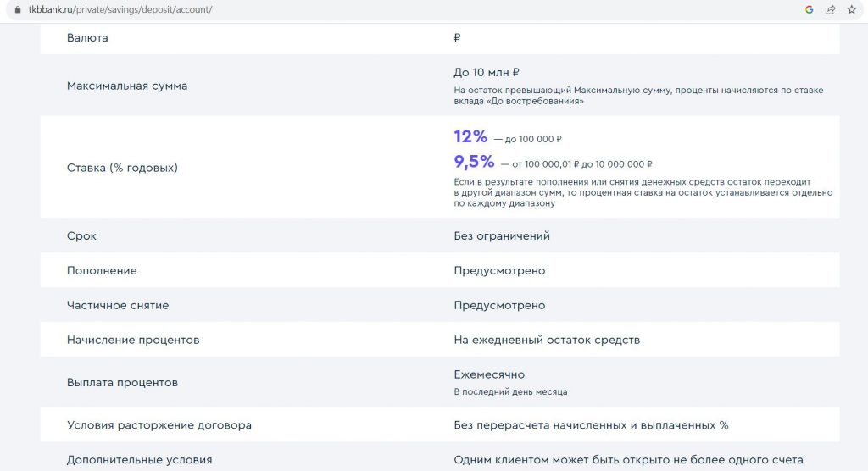Click the Максимальная сумма row label
This screenshot has width=868, height=471.
pyautogui.click(x=127, y=86)
